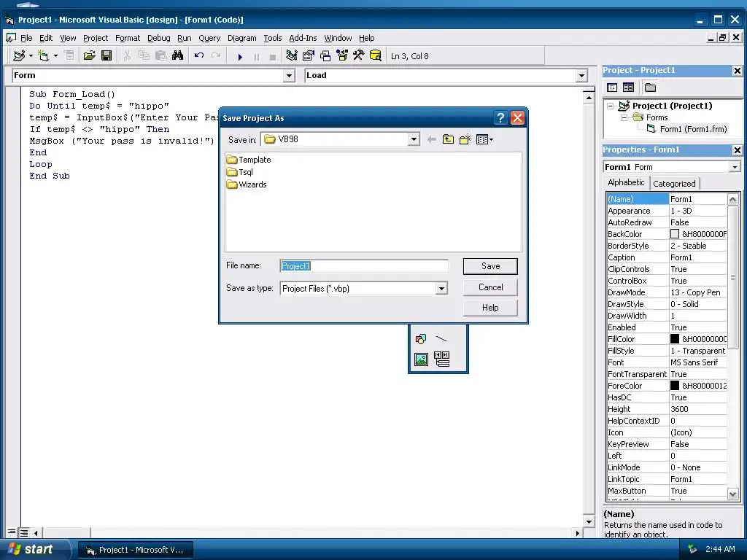The width and height of the screenshot is (747, 560).
Task: Open the Diagram menu
Action: pos(241,38)
